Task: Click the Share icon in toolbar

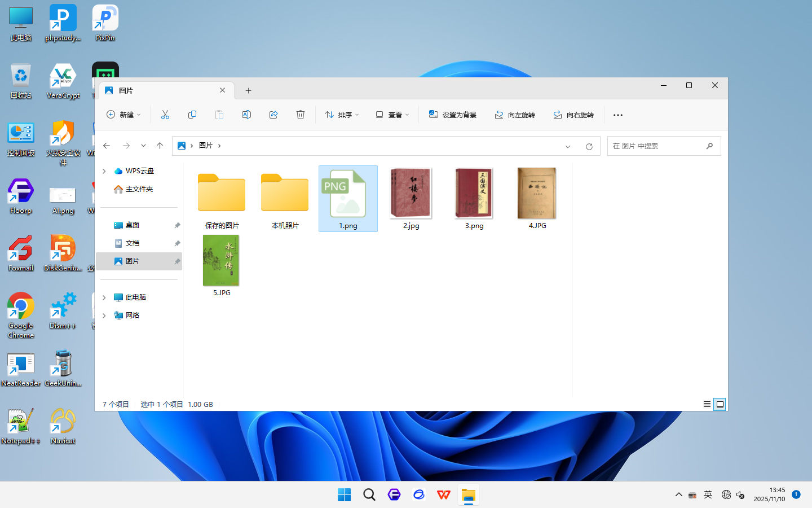Action: (273, 115)
